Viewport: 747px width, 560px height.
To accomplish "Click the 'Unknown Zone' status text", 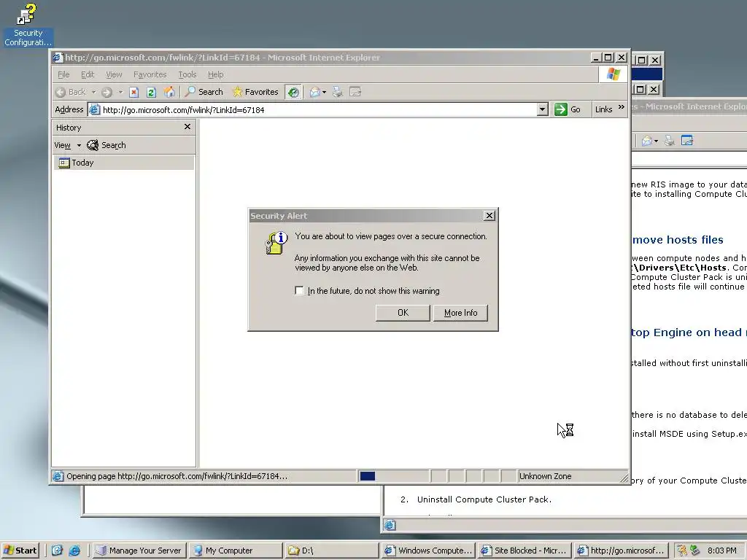I will 546,476.
